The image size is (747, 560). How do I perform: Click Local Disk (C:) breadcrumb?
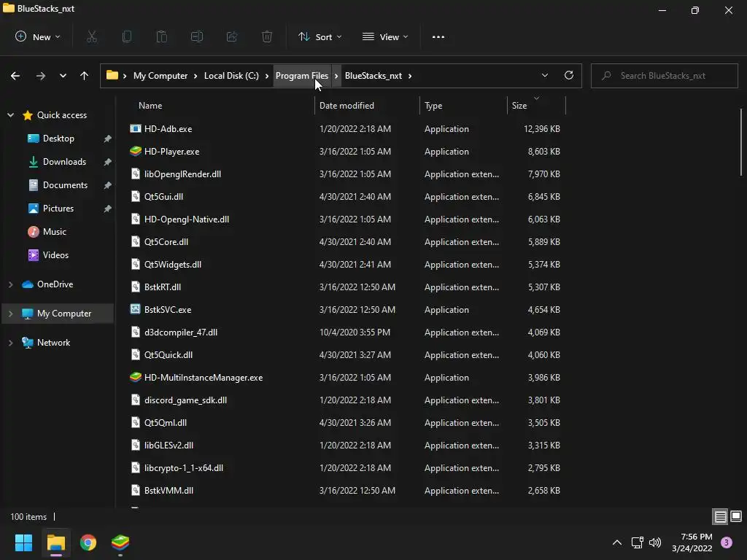click(x=231, y=76)
